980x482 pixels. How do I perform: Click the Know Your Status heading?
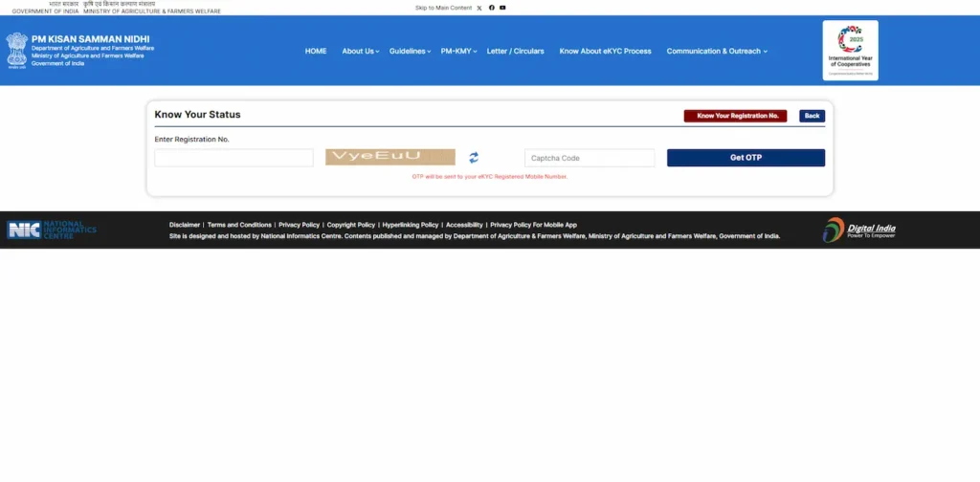[197, 115]
